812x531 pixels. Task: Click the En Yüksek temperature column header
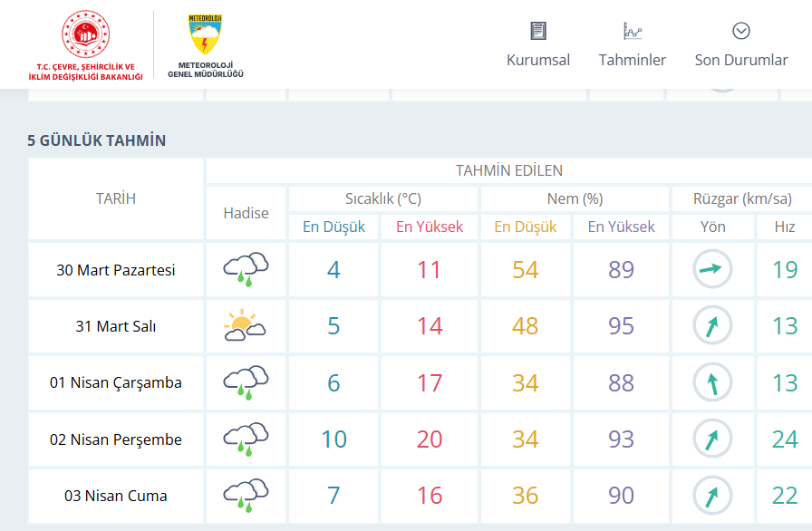pyautogui.click(x=430, y=227)
